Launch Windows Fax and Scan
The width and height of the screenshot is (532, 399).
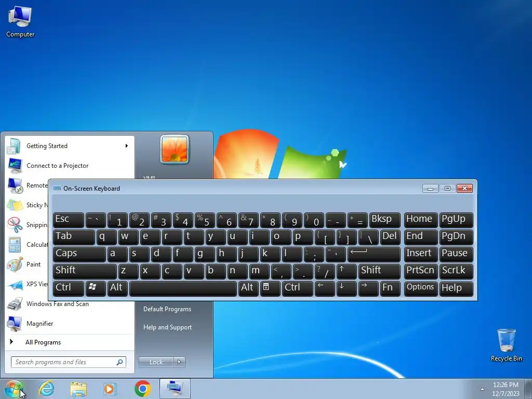coord(58,303)
